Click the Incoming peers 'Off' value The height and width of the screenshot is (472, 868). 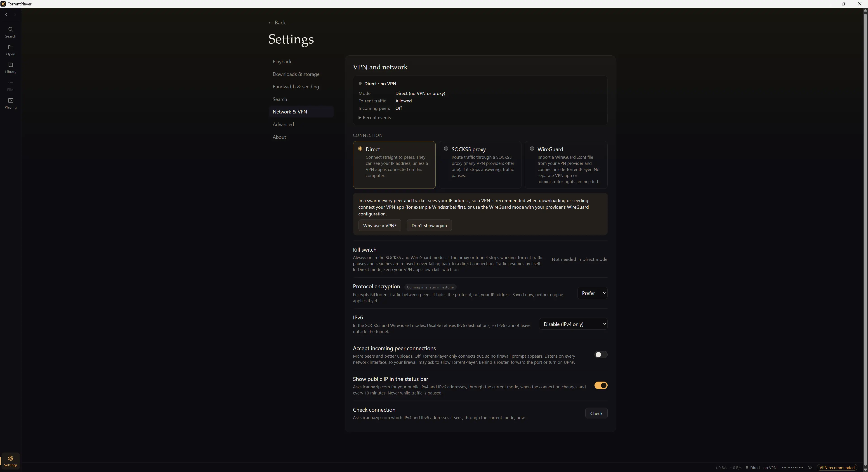(x=398, y=108)
